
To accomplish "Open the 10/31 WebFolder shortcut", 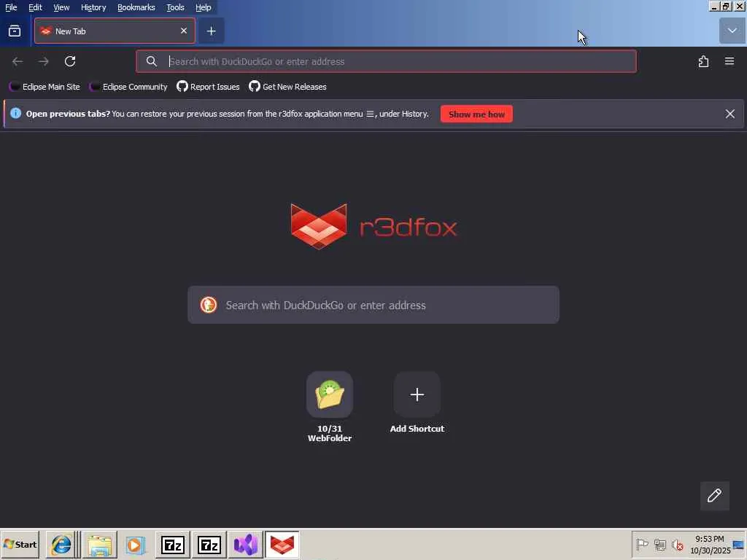I will pyautogui.click(x=330, y=407).
